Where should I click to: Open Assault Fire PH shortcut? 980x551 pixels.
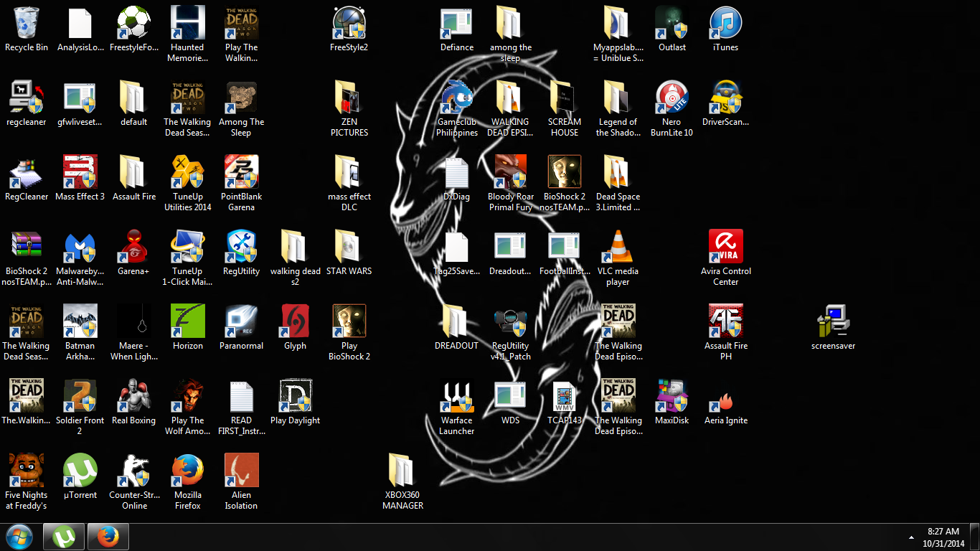pos(726,321)
